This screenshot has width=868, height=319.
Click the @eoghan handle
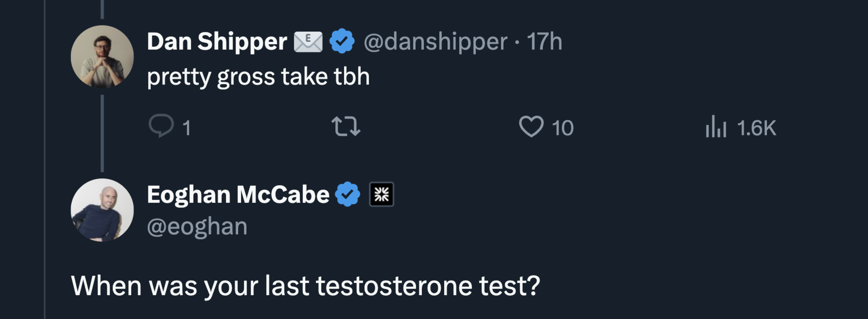(x=197, y=227)
